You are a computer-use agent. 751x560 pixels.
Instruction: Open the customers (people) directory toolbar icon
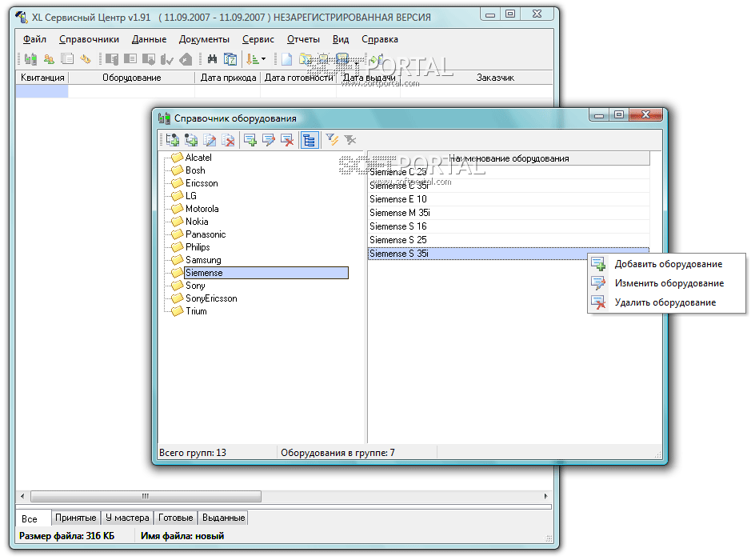48,59
